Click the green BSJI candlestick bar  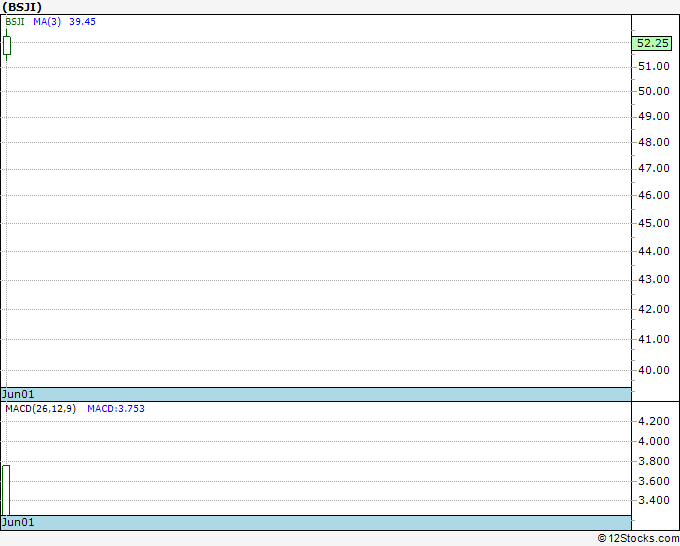click(x=7, y=45)
